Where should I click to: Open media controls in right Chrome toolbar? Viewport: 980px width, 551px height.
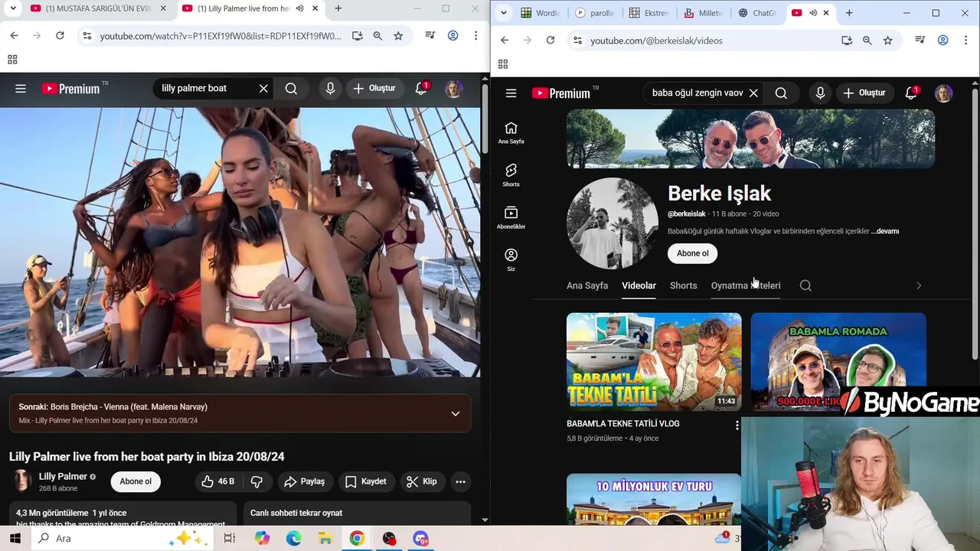coord(921,41)
